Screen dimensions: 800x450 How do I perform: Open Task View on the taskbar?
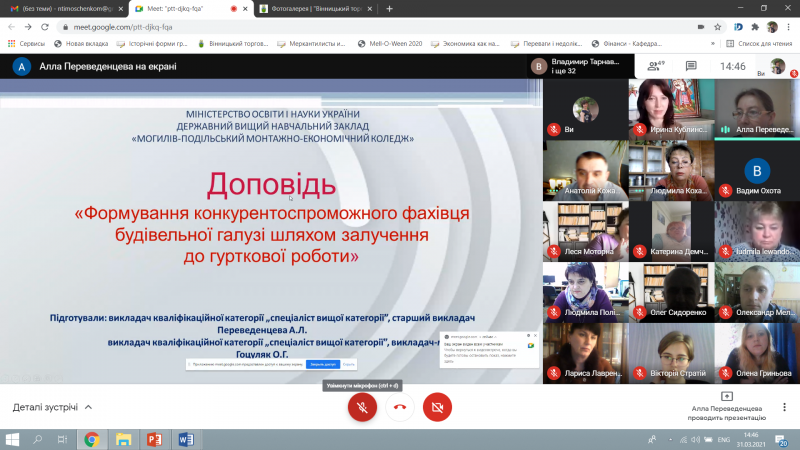coord(62,439)
